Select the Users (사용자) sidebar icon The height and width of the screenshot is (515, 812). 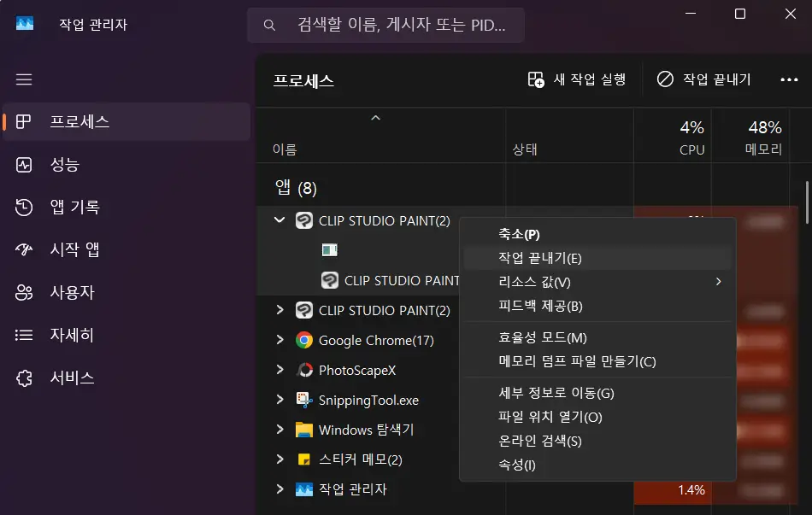tap(24, 293)
